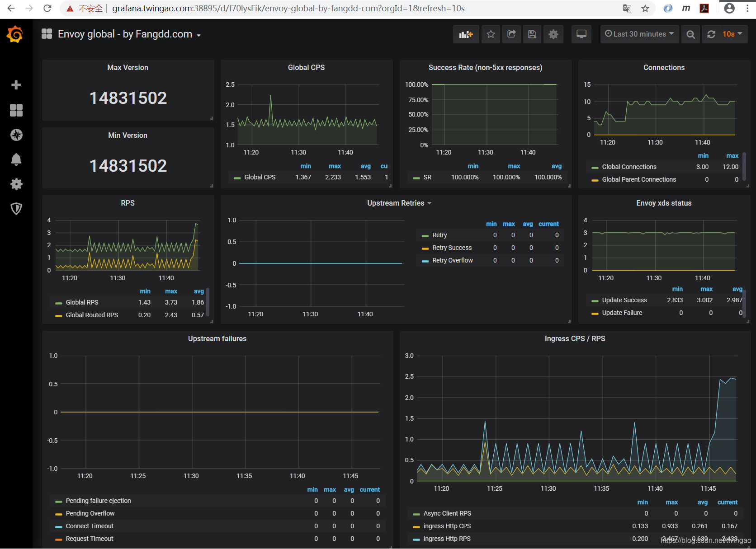Toggle Global Parent Connections legend series
Viewport: 756px width, 549px height.
[x=639, y=179]
